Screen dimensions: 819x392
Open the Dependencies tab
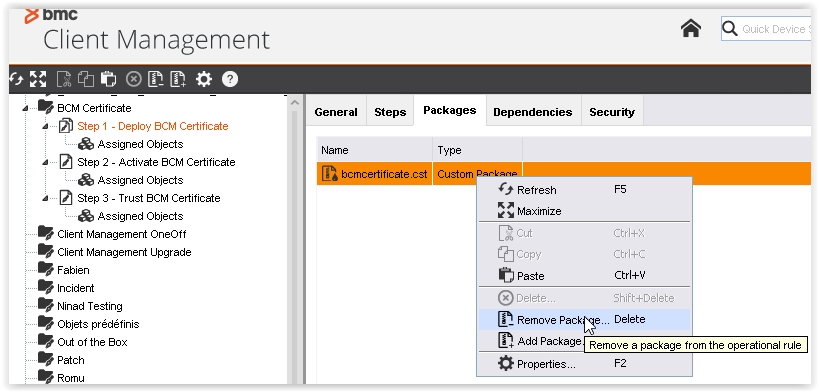pyautogui.click(x=533, y=112)
